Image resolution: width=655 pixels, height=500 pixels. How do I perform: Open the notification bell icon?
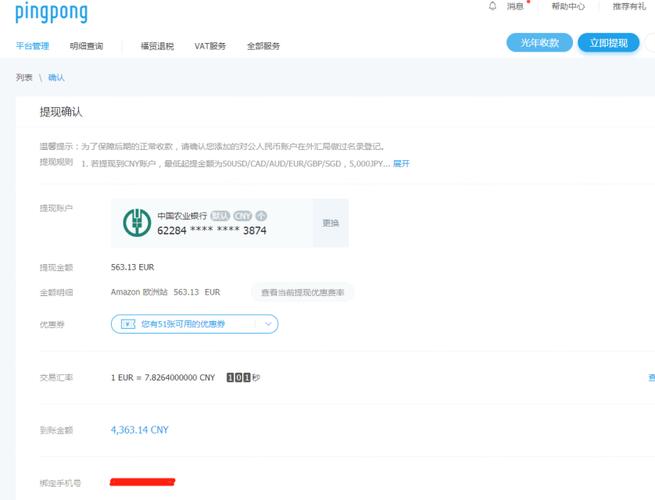[x=493, y=6]
